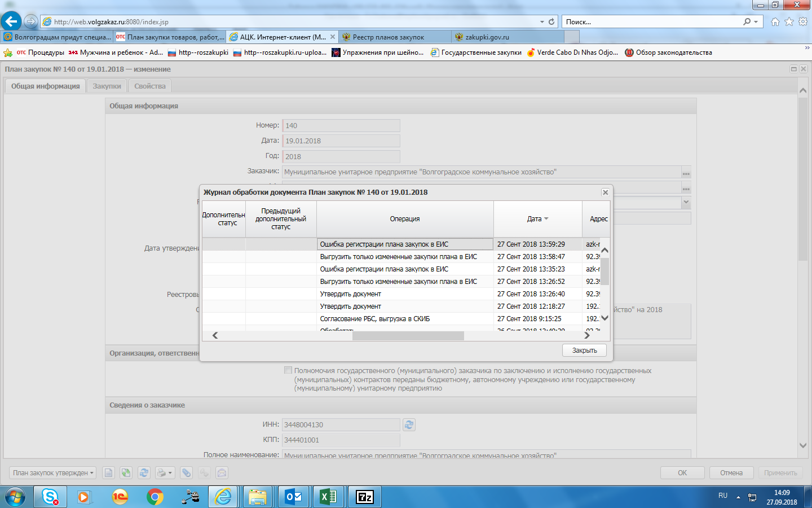
Task: Click the journal horizontal scrollbar thumb
Action: pyautogui.click(x=408, y=336)
